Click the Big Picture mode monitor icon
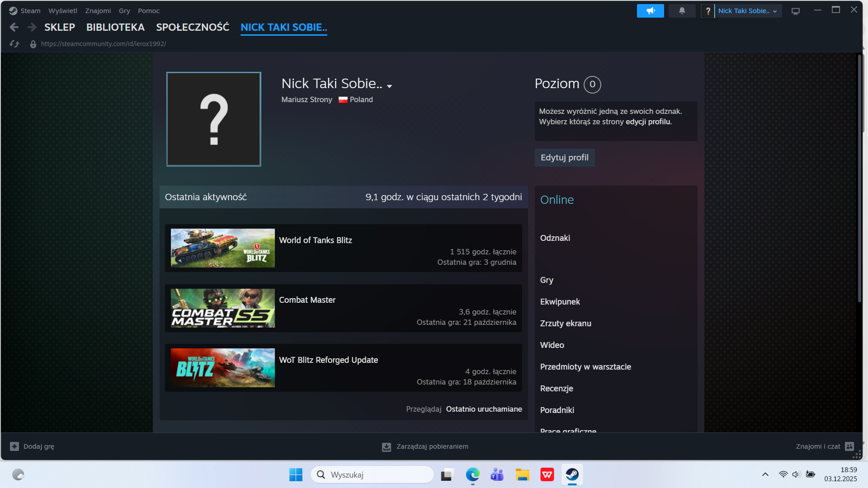 click(796, 11)
